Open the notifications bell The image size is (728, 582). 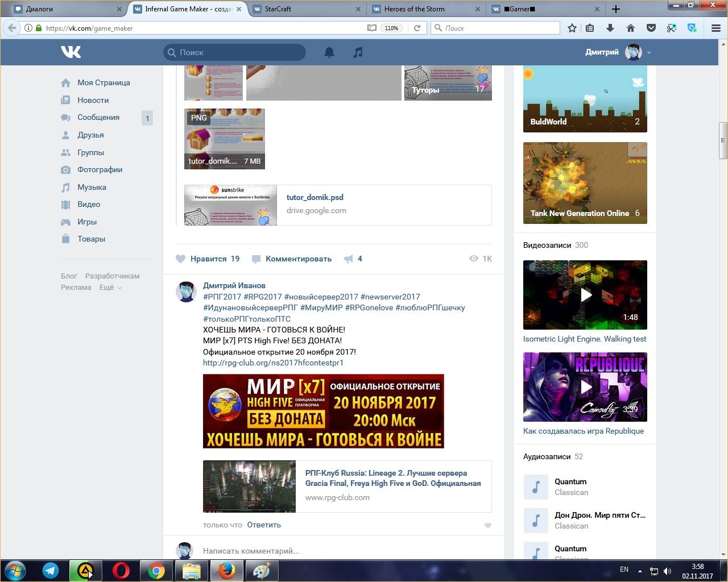(329, 52)
